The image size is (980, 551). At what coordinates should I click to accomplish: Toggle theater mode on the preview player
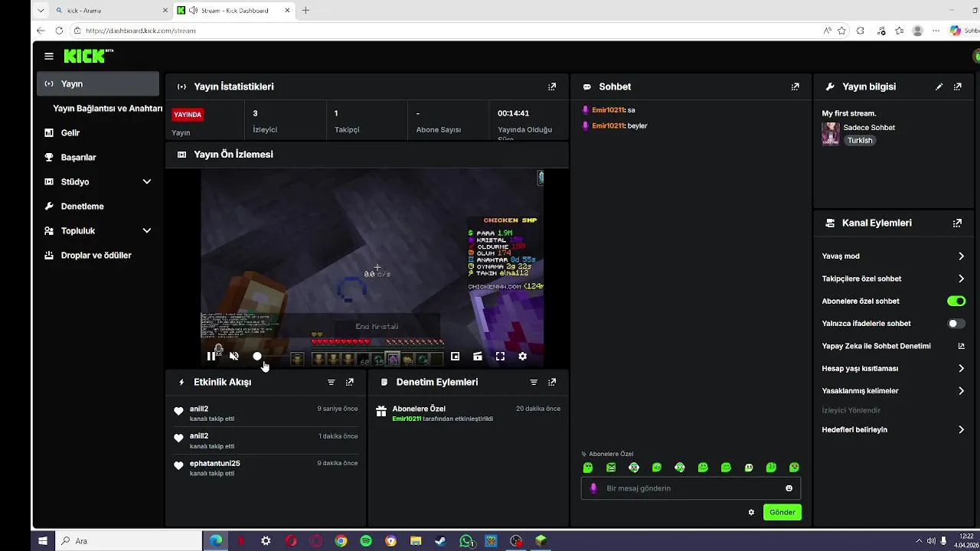478,357
